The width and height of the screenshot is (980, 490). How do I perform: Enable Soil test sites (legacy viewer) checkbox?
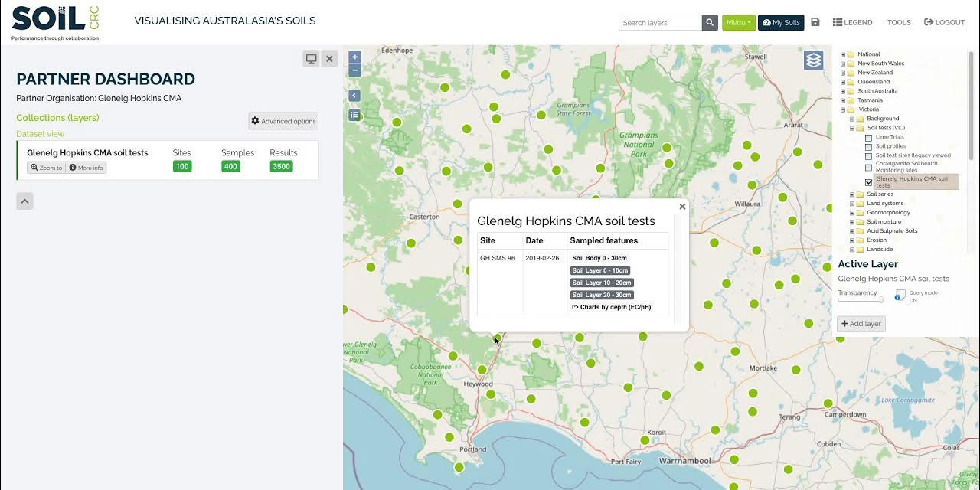(868, 156)
